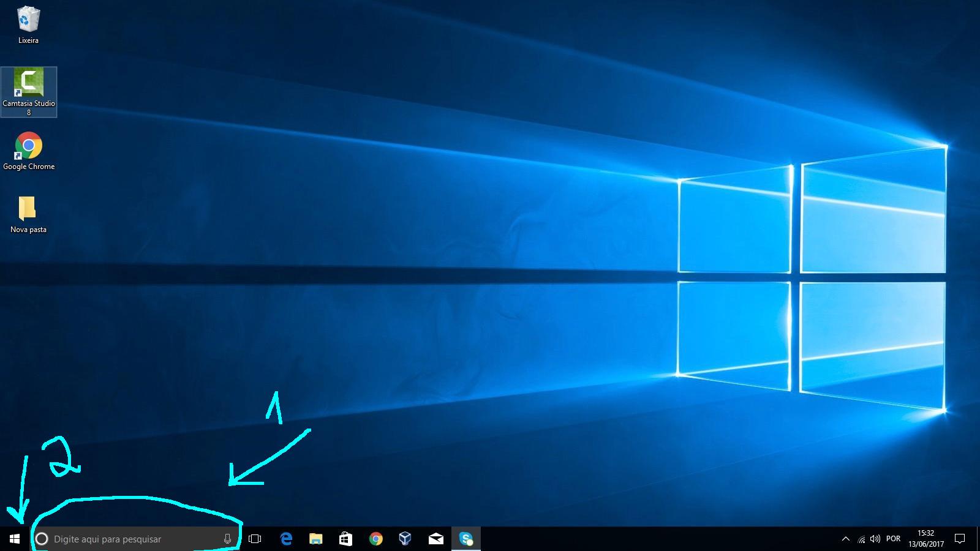This screenshot has height=551, width=980.
Task: Open the Windows Start menu
Action: coord(15,539)
